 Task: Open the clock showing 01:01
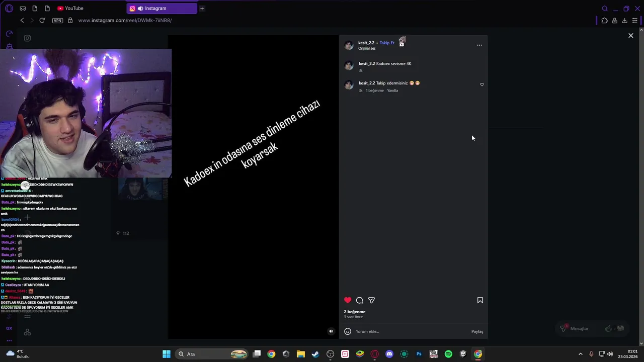tap(628, 354)
